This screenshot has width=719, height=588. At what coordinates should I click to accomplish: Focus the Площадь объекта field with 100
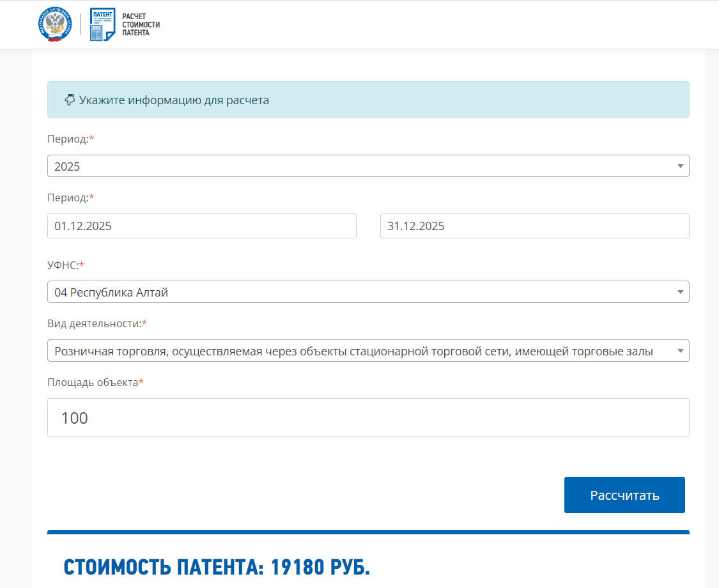pos(368,418)
